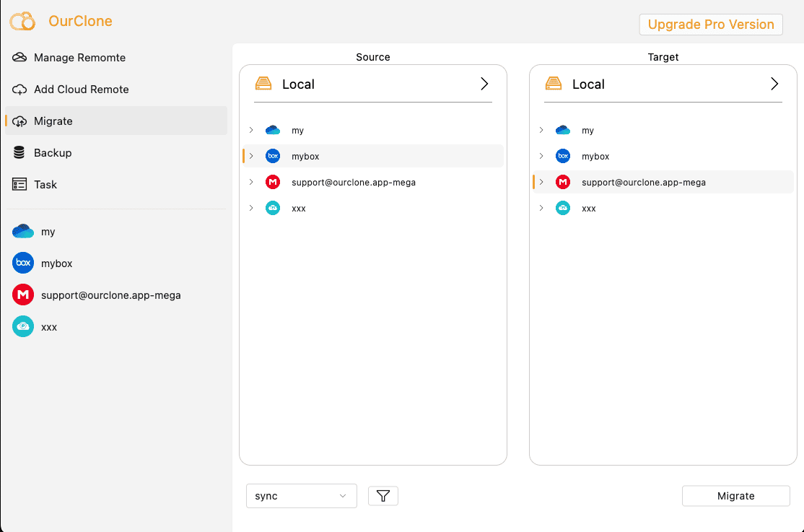This screenshot has width=804, height=532.
Task: Go to the Backup section
Action: 116,153
